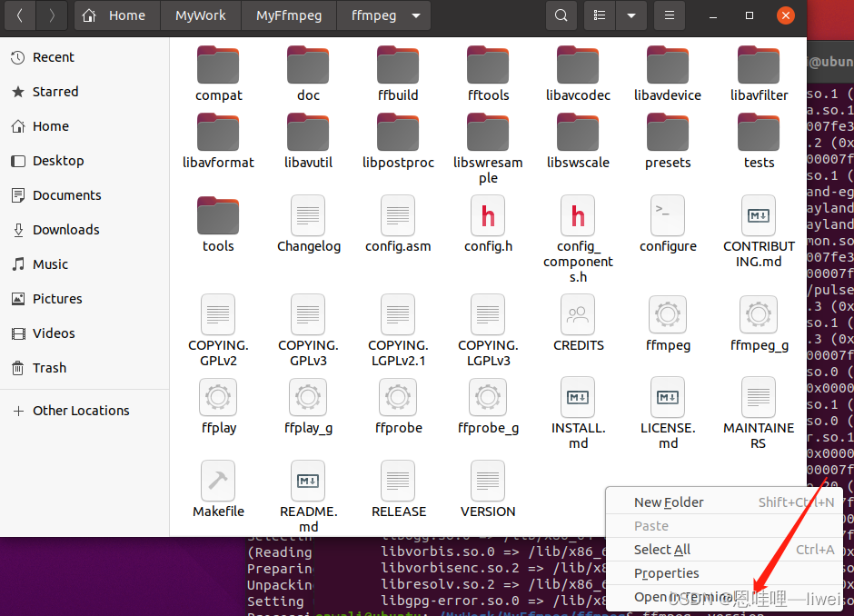Select Downloads in the sidebar
This screenshot has width=854, height=616.
tap(64, 230)
